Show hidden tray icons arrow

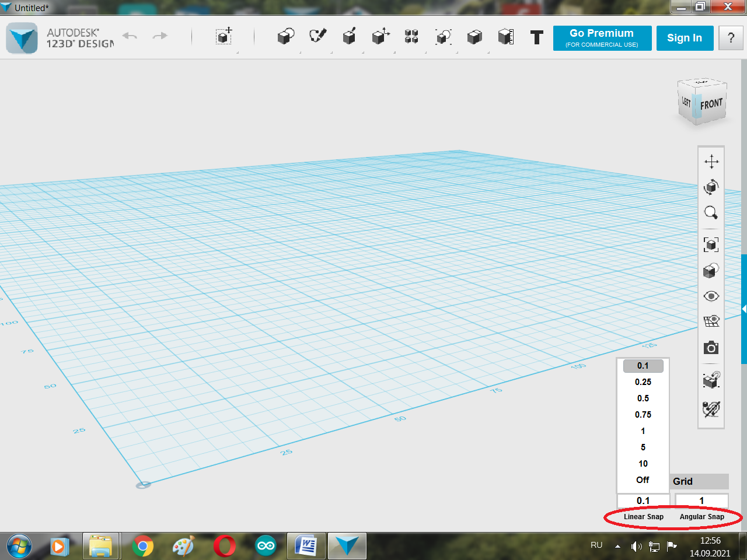point(617,546)
